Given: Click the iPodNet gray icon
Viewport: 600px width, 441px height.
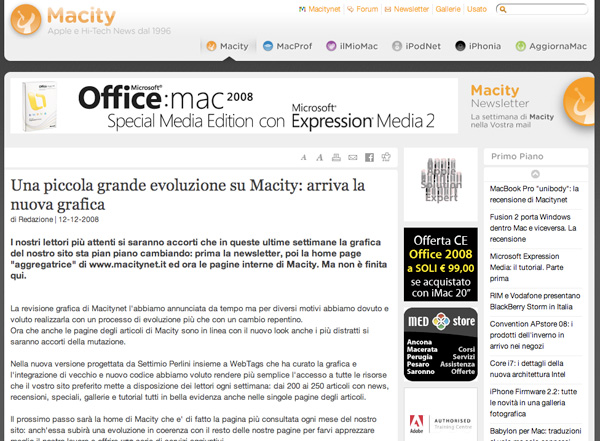Looking at the screenshot, I should [x=397, y=46].
